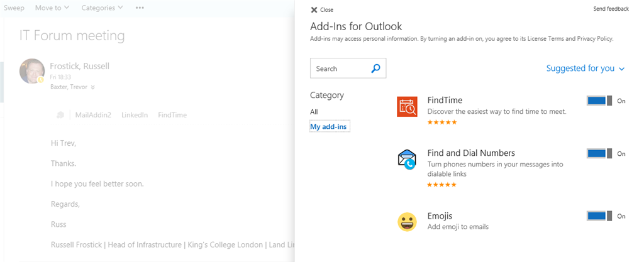Select the My add-ins category
644x262 pixels.
pos(328,127)
